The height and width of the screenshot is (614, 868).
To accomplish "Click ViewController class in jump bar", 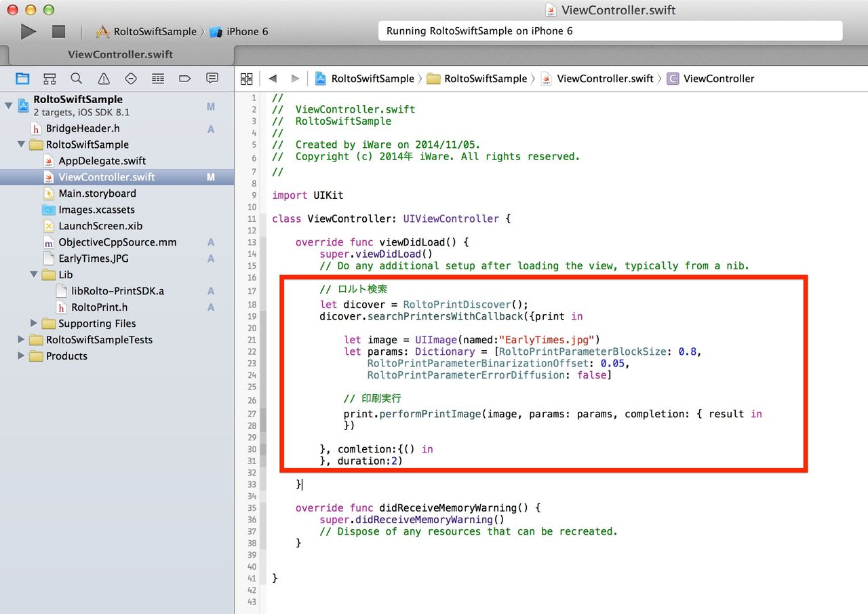I will click(711, 79).
